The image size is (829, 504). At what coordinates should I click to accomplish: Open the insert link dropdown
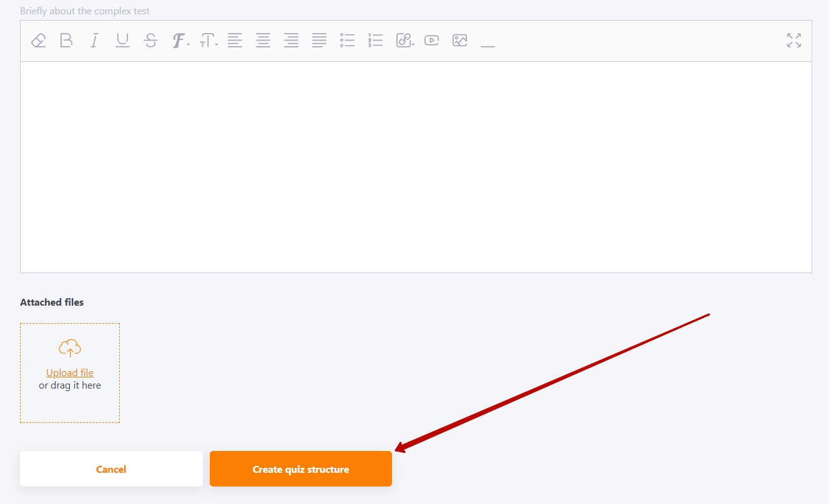tap(405, 41)
